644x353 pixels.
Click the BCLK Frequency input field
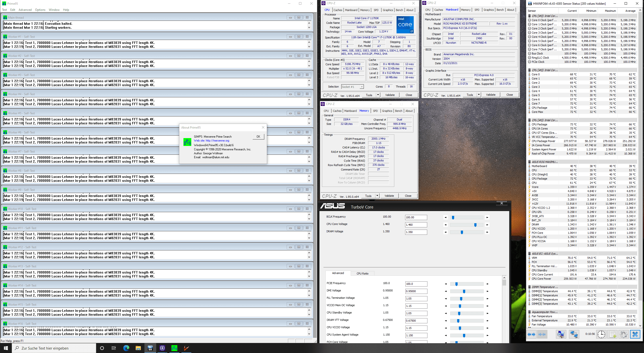[416, 218]
